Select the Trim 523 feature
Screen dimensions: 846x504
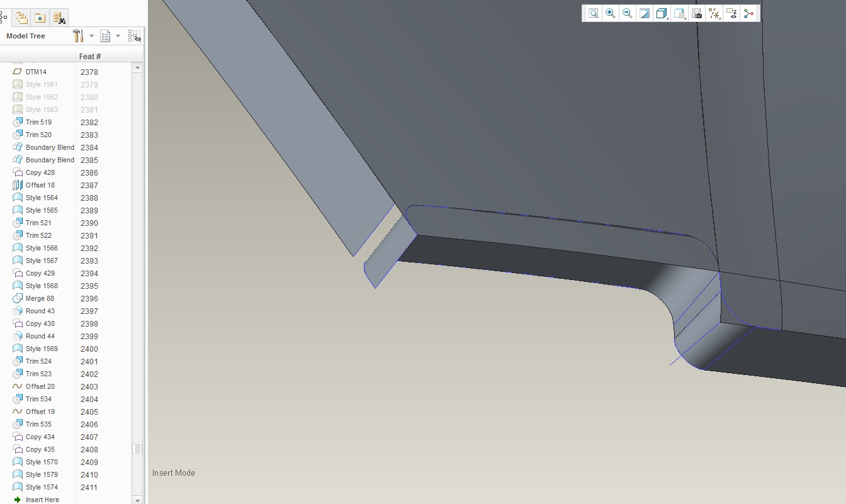pos(38,374)
